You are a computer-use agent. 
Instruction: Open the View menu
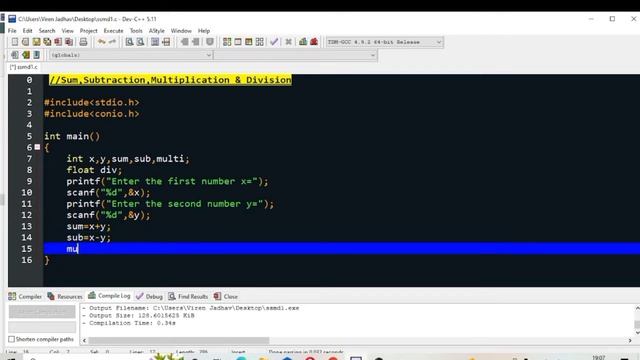67,31
